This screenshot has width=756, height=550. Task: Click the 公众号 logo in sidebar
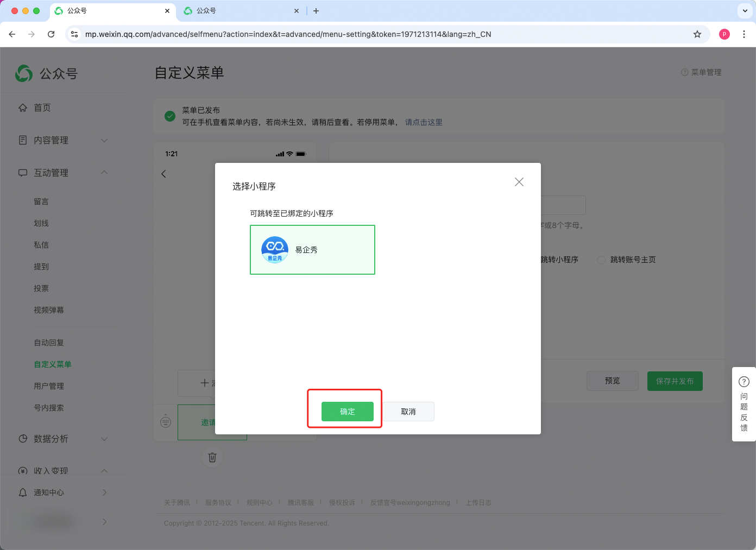click(47, 73)
